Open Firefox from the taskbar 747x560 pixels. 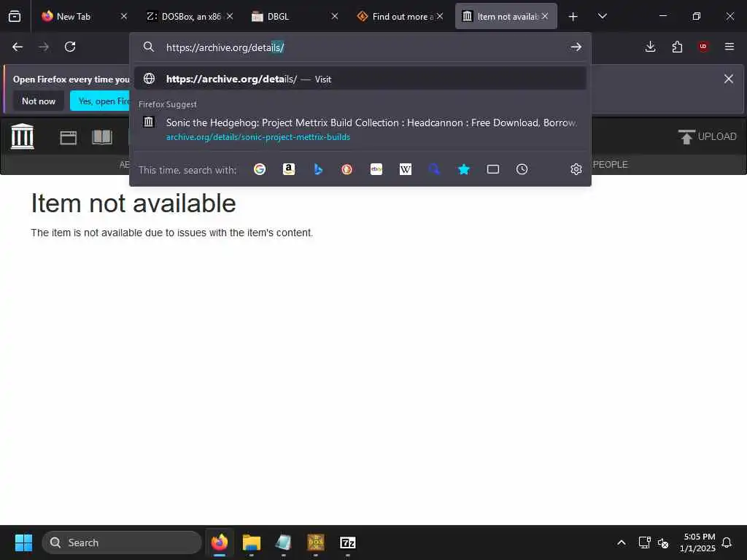pos(220,542)
